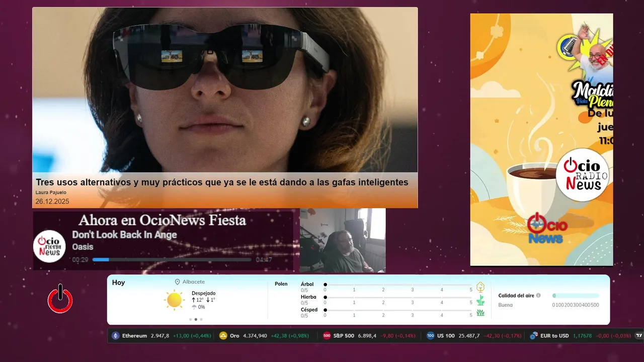Click the Despejado weather condition
This screenshot has width=644, height=362.
click(203, 293)
